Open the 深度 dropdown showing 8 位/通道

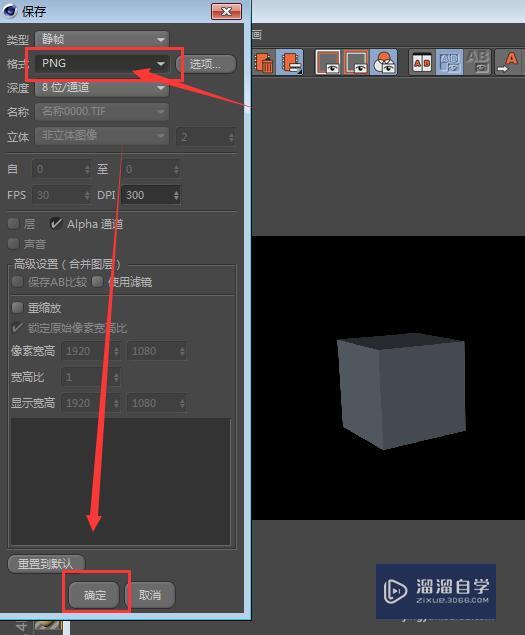click(102, 87)
